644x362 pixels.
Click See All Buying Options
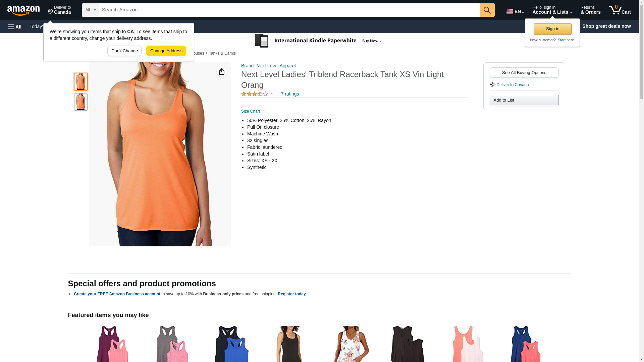point(524,73)
